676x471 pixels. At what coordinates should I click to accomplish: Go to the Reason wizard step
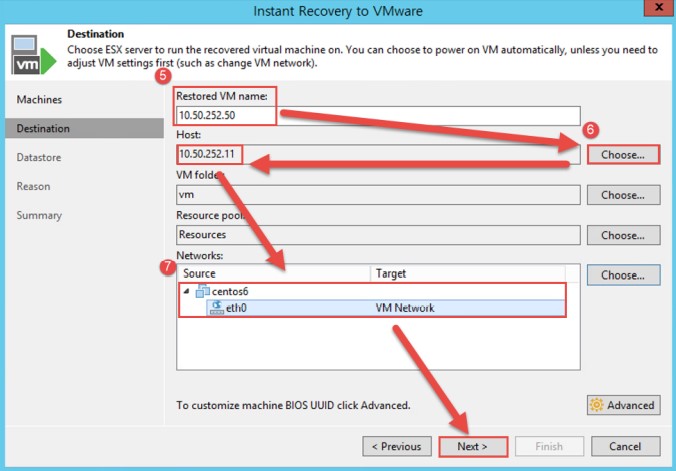33,186
